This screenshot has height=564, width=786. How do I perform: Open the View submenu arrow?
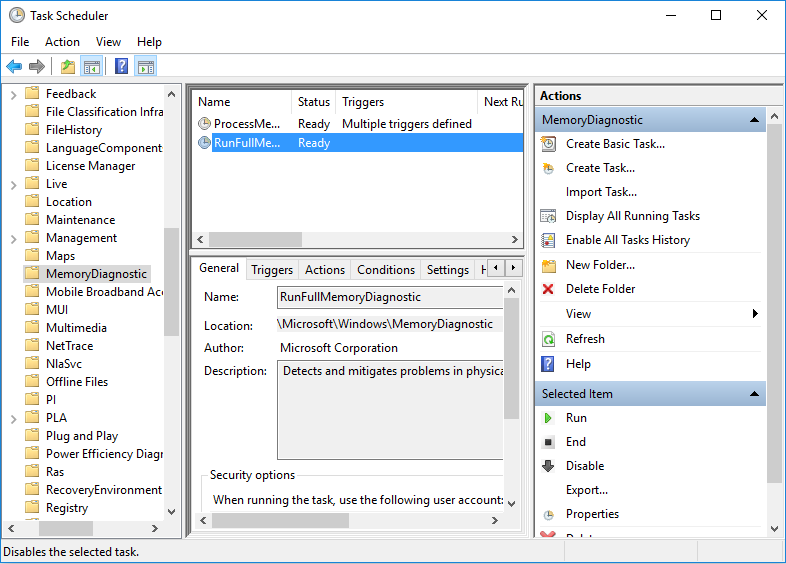(x=755, y=314)
